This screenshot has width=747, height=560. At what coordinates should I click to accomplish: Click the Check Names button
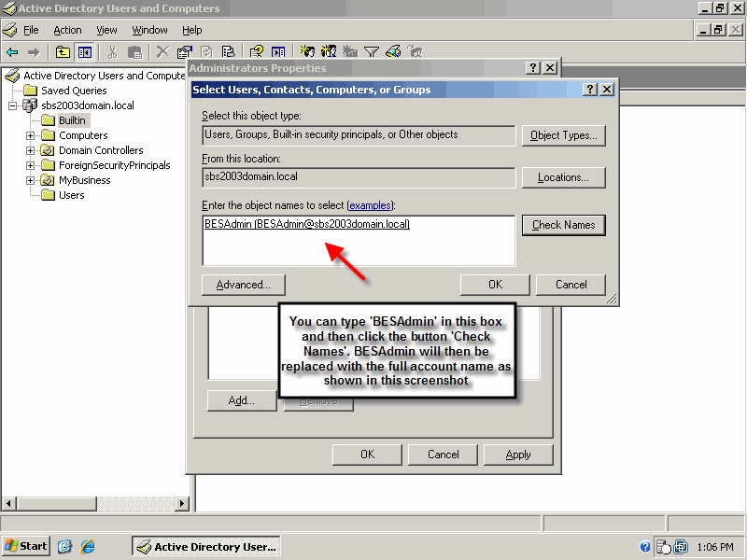tap(564, 225)
